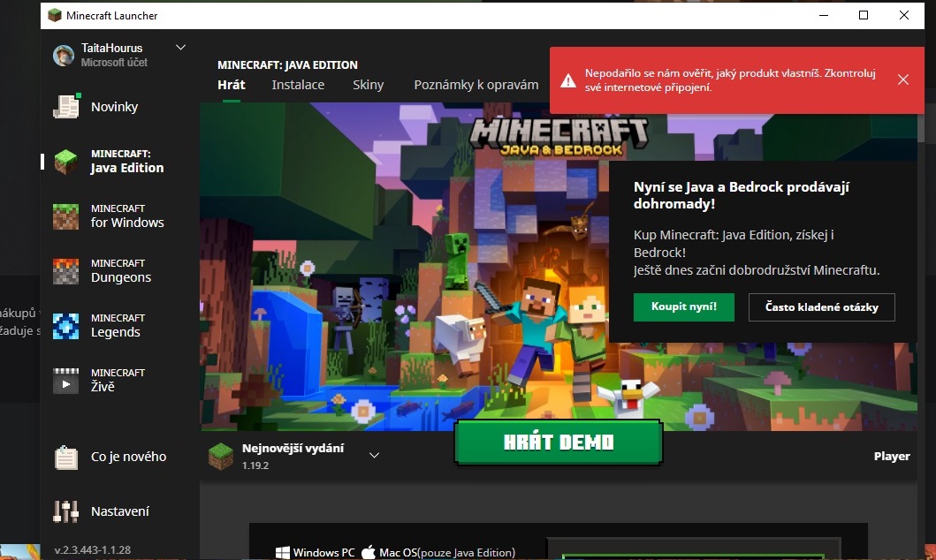Open the Co je nového clipboard icon
The image size is (936, 560).
tap(65, 458)
